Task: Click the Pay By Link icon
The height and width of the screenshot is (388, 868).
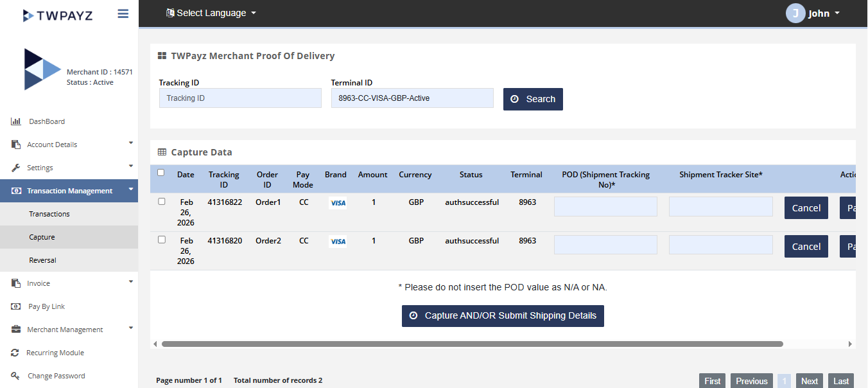Action: coord(16,306)
